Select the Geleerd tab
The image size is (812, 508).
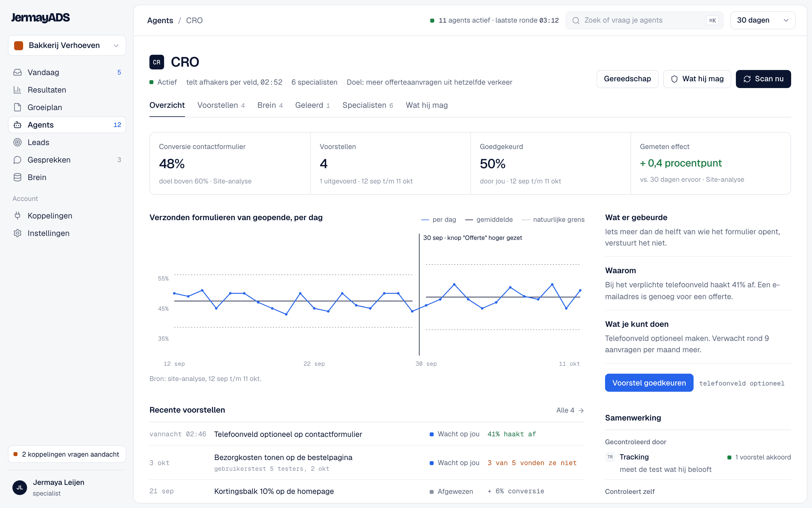[x=312, y=105]
